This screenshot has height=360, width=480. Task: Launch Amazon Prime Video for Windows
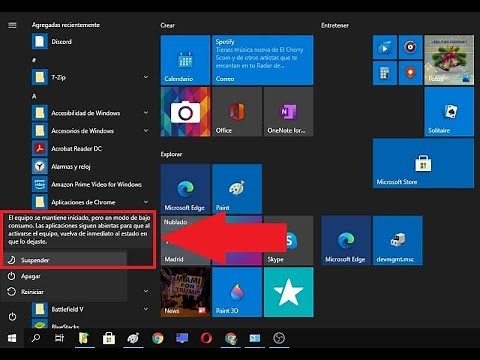pyautogui.click(x=90, y=184)
